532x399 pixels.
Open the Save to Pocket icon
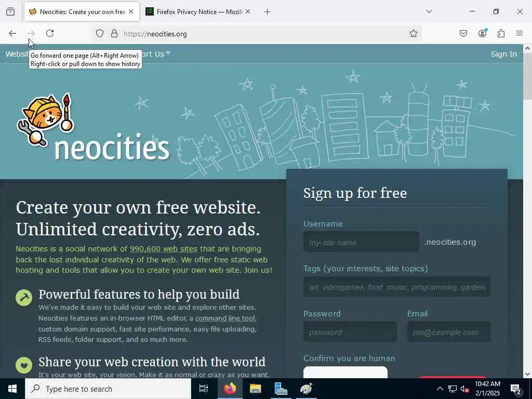pos(463,33)
